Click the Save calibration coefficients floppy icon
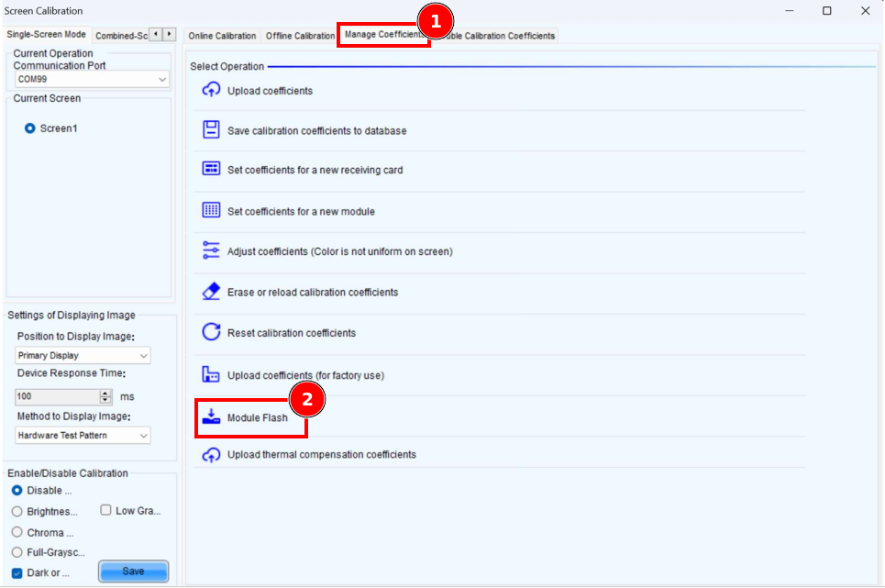Viewport: 885px width, 588px height. tap(211, 129)
